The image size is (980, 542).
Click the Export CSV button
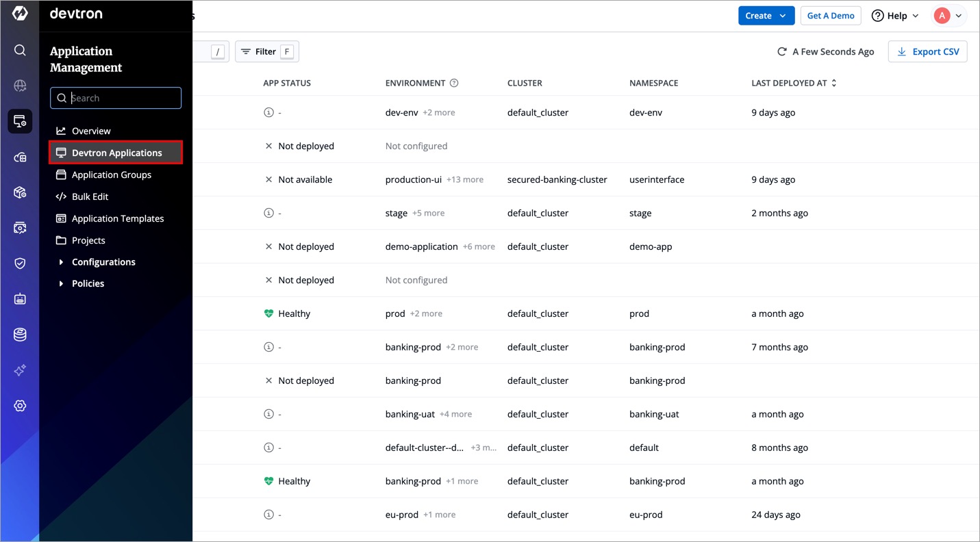click(x=927, y=52)
